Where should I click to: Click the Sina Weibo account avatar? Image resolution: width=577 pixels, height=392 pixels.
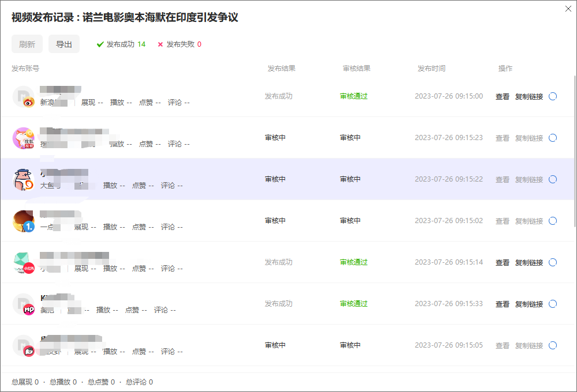point(24,96)
